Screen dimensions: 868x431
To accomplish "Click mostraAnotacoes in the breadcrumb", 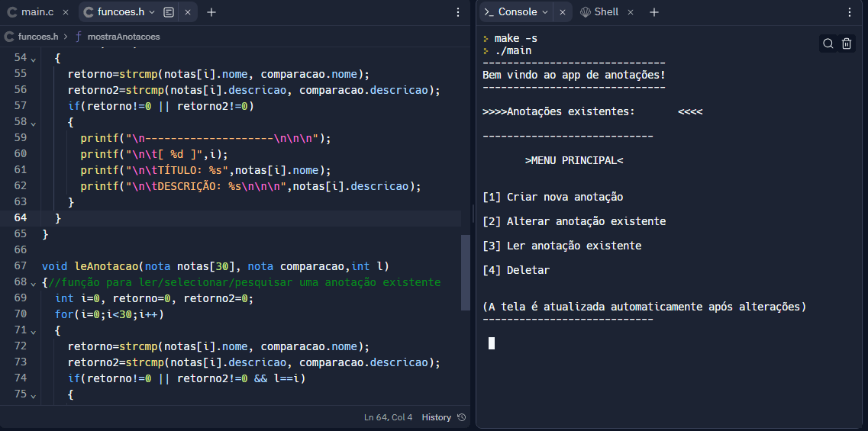I will coord(123,36).
